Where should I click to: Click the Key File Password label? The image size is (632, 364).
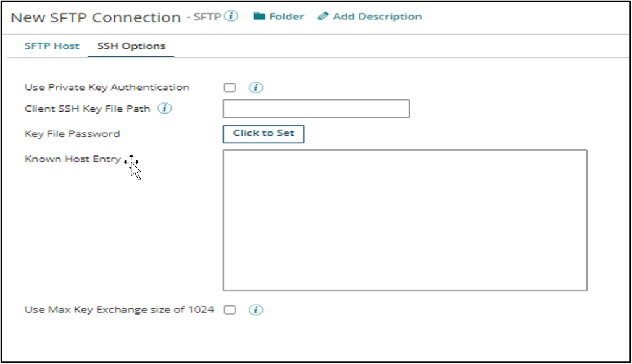coord(72,134)
